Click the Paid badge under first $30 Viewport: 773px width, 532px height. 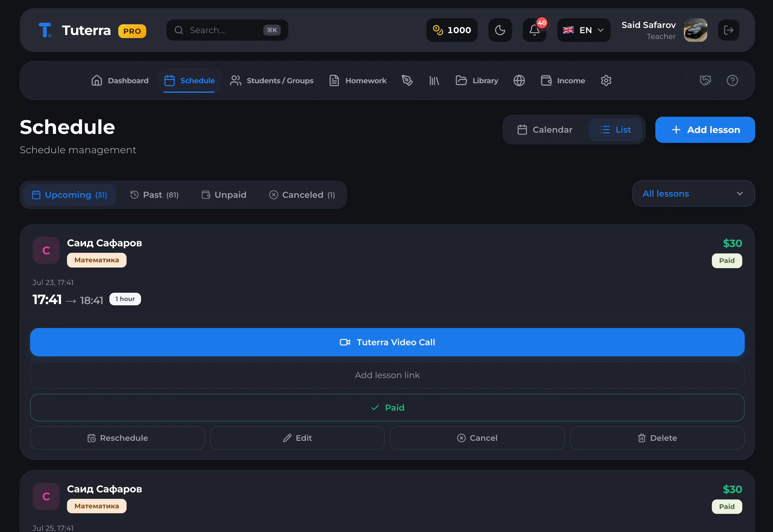coord(727,261)
